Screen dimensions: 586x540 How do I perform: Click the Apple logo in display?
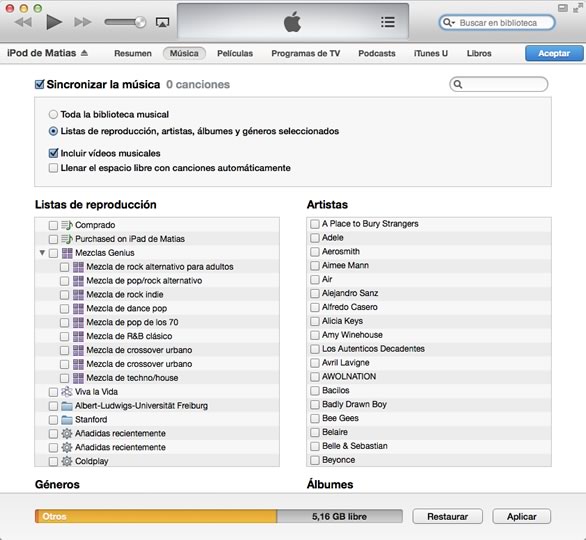(292, 22)
